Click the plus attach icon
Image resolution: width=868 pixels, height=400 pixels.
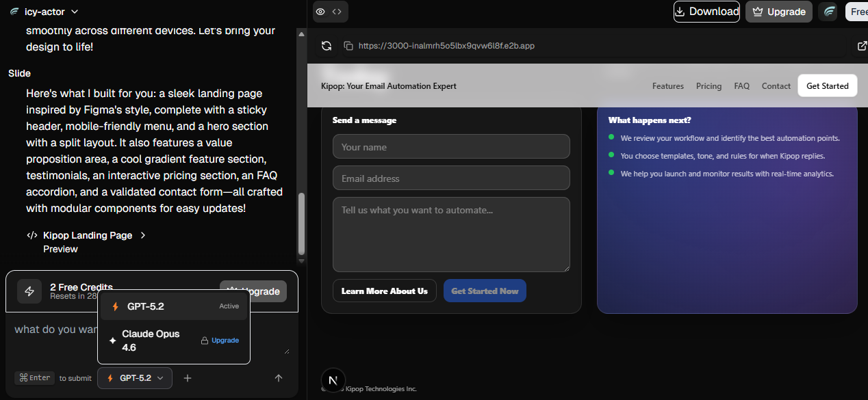coord(188,378)
